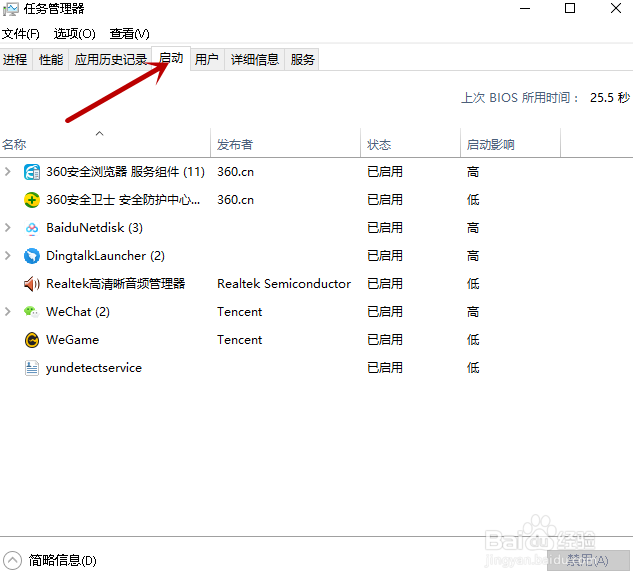Screen dimensions: 633x582
Task: Click the WeGame yellow icon
Action: 32,340
